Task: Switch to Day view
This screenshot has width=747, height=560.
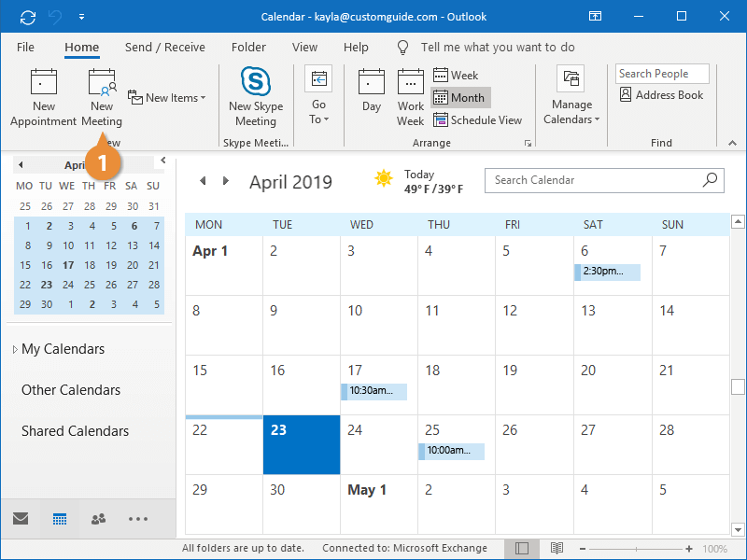Action: point(371,91)
